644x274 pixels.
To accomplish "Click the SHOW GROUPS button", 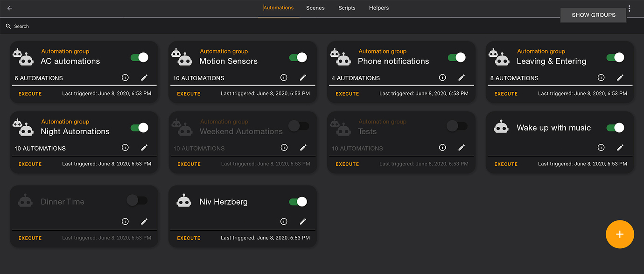I will pos(594,15).
